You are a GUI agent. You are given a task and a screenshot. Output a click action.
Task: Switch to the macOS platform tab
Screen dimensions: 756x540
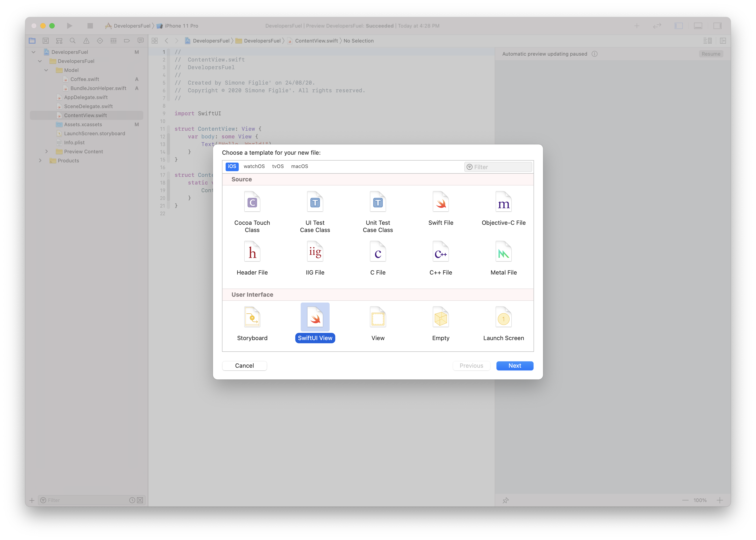299,166
